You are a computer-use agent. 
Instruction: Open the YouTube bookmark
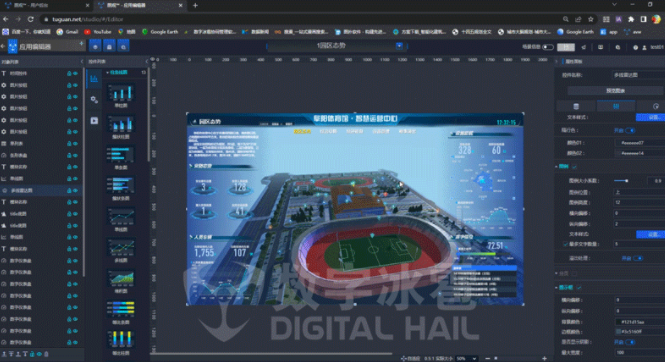98,32
